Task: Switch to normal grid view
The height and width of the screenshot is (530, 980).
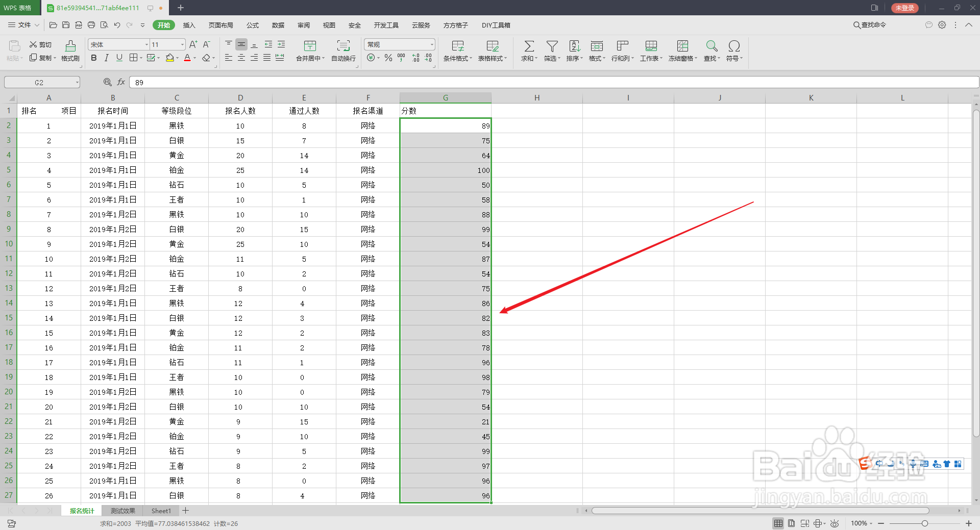Action: click(x=778, y=523)
